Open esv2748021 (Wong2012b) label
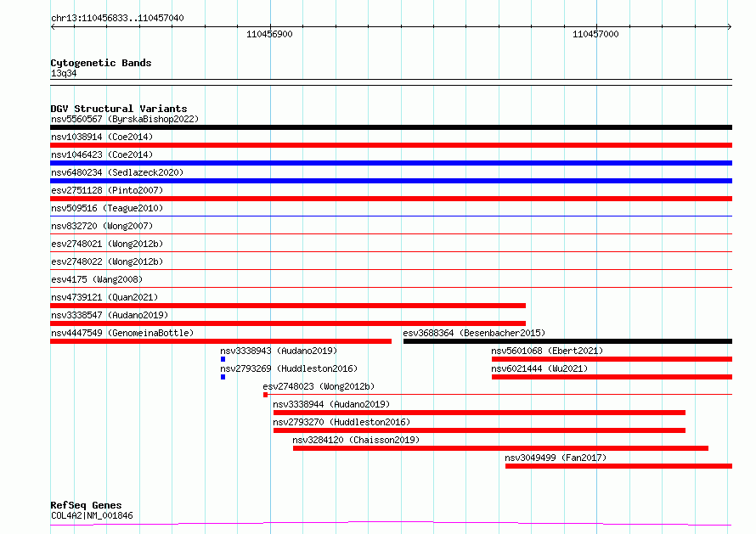 point(107,244)
